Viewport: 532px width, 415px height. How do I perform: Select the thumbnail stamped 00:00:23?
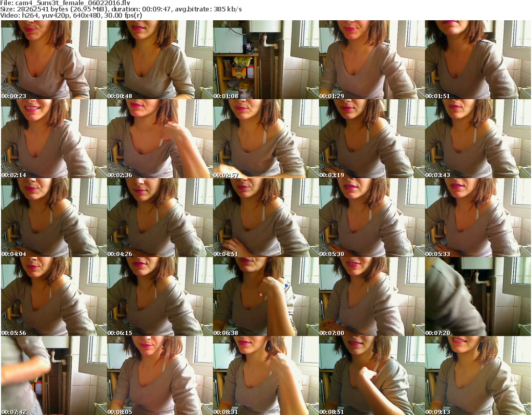point(54,60)
